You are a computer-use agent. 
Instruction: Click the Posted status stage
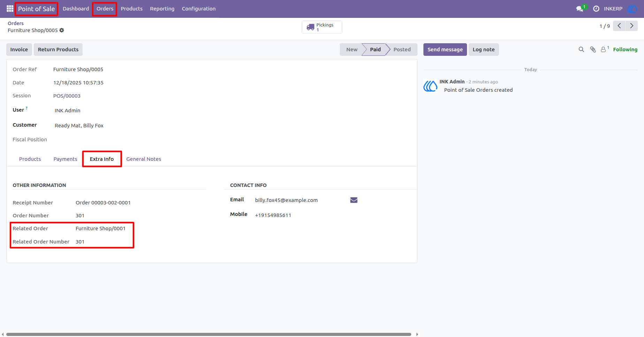click(x=402, y=50)
